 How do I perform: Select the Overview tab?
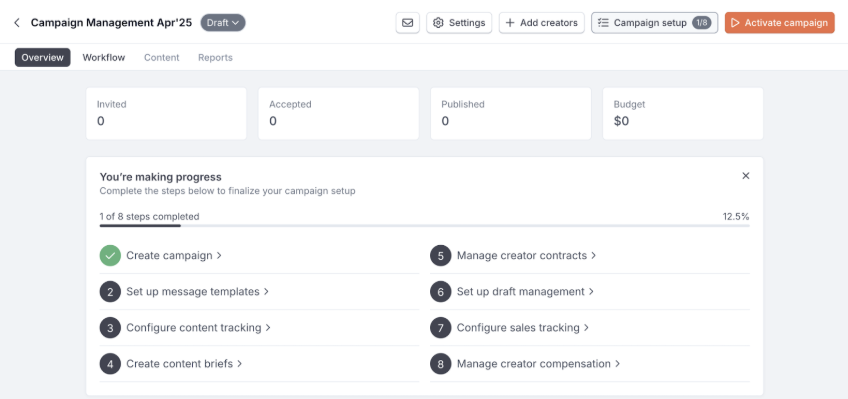click(x=43, y=57)
